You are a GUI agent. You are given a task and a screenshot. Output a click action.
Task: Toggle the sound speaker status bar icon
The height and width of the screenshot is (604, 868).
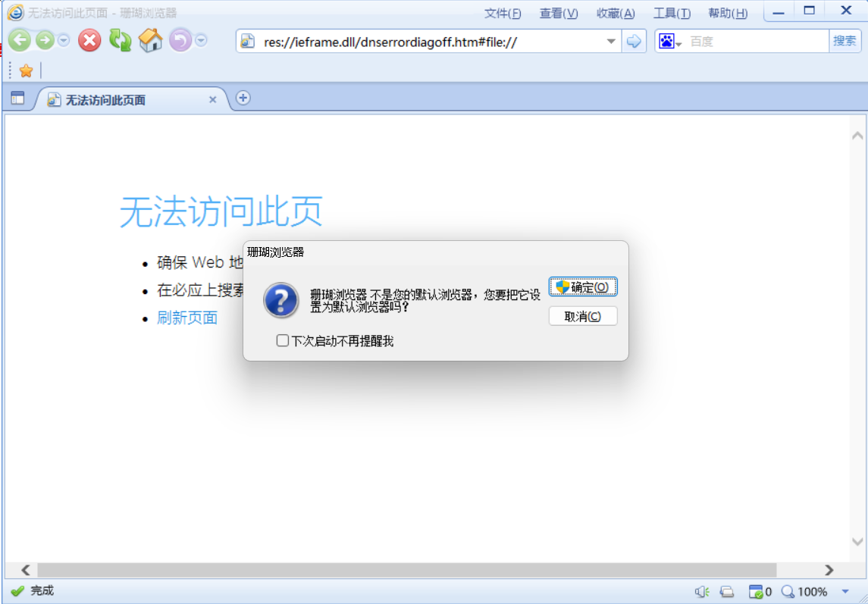(703, 592)
